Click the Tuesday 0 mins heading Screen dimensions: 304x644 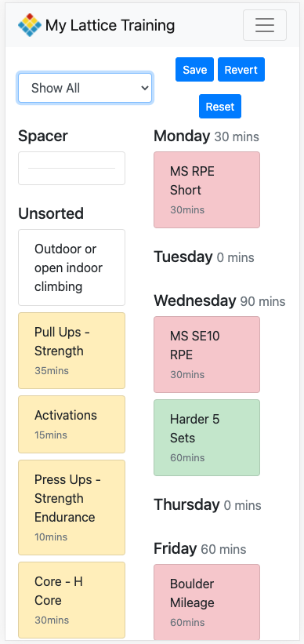click(x=204, y=257)
